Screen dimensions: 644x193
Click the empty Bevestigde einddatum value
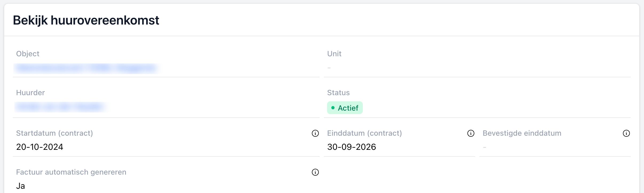[484, 147]
